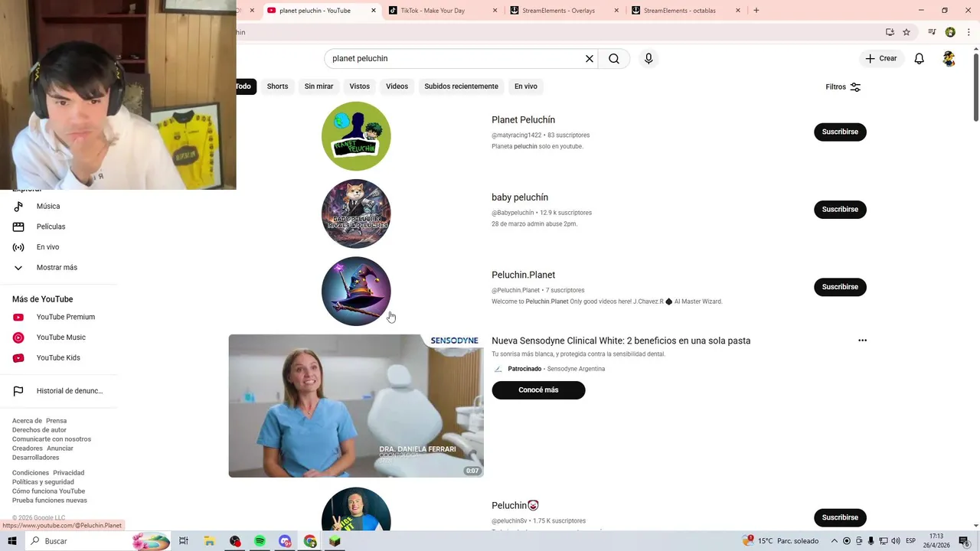Open YouTube notifications bell
The image size is (980, 551).
[x=920, y=59]
